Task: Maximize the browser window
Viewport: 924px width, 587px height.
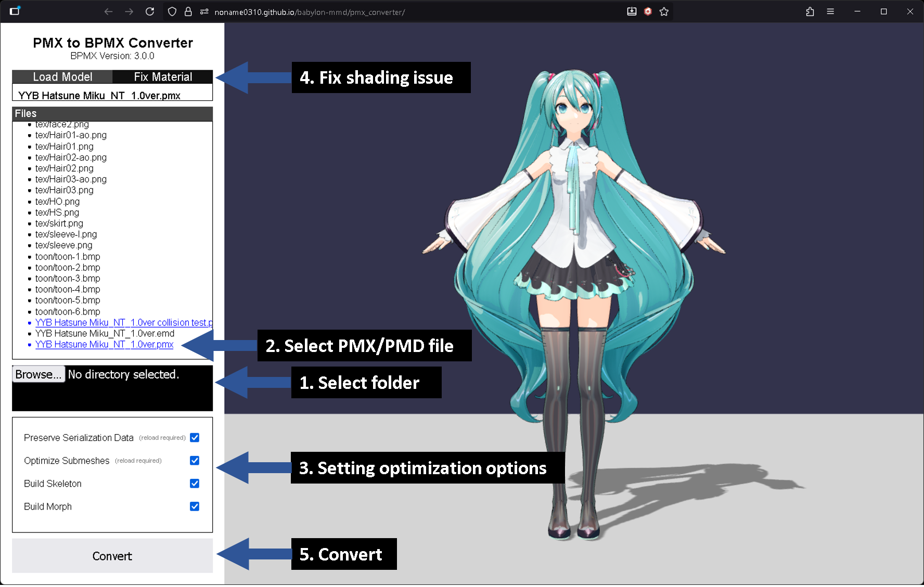Action: (x=883, y=11)
